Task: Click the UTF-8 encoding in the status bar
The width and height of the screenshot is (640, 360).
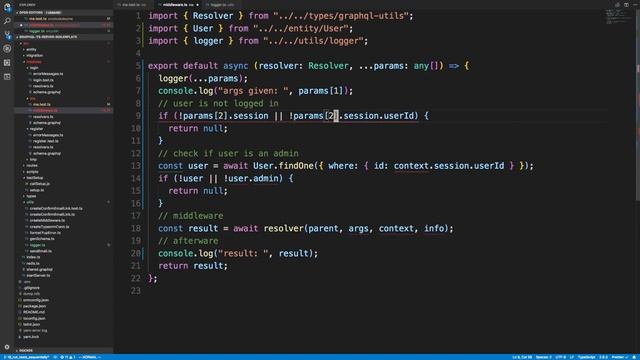Action: 561,357
